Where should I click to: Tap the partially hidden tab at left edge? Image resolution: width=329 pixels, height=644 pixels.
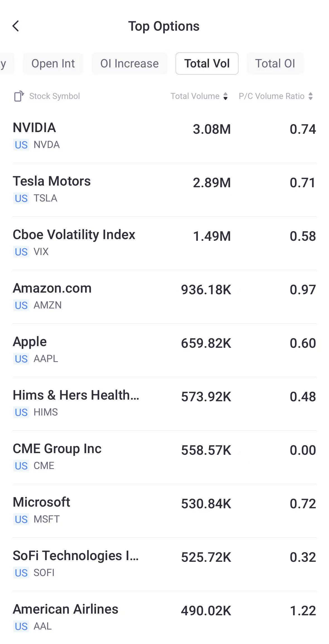(x=4, y=64)
